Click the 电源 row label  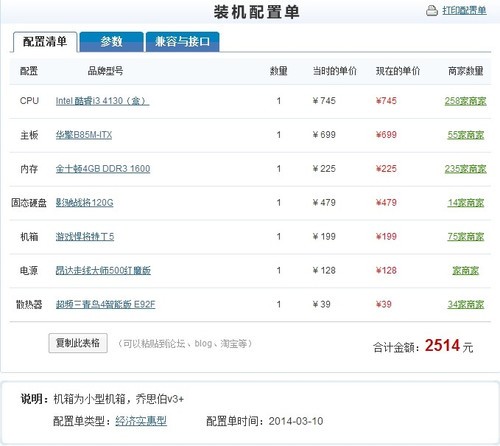29,270
